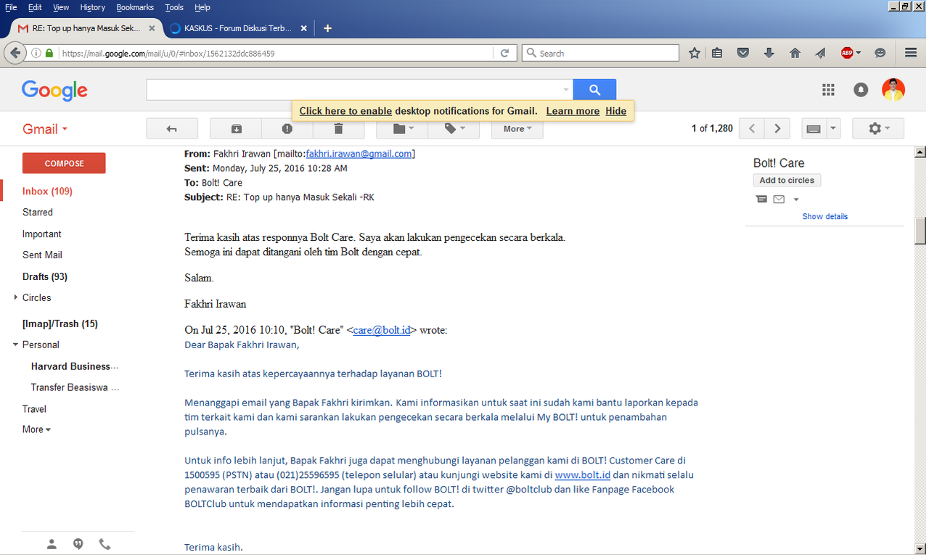This screenshot has width=929, height=560.
Task: Click the paper plane toolbar icon
Action: [820, 53]
